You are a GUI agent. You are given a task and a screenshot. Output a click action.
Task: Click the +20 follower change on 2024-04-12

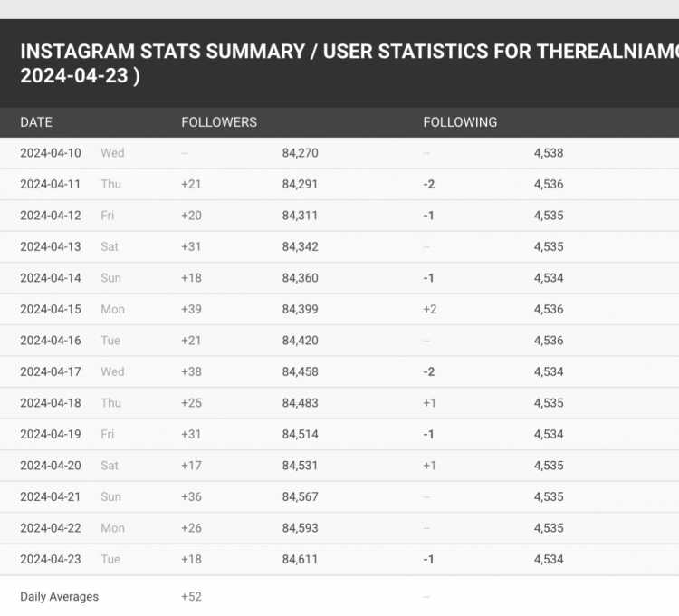point(191,216)
